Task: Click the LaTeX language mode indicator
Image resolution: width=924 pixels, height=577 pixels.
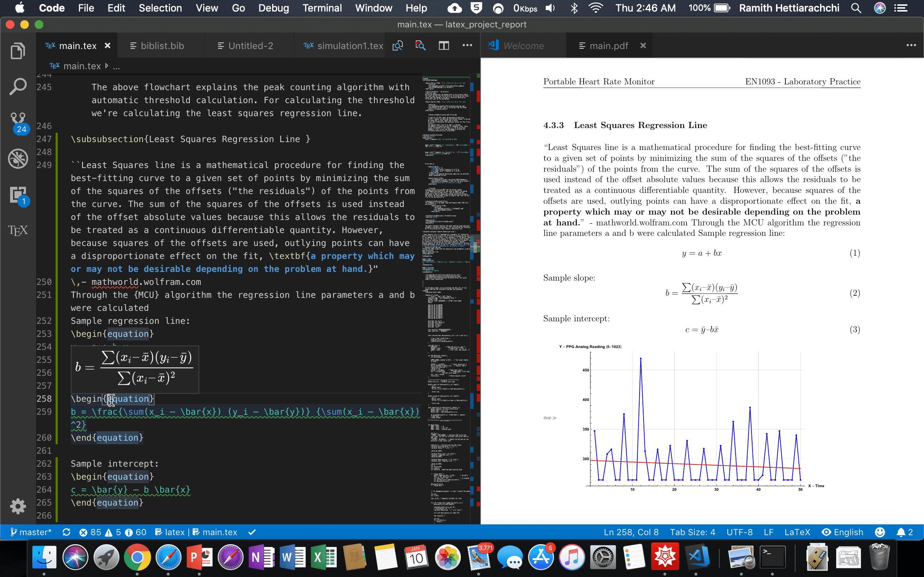Action: (x=798, y=532)
